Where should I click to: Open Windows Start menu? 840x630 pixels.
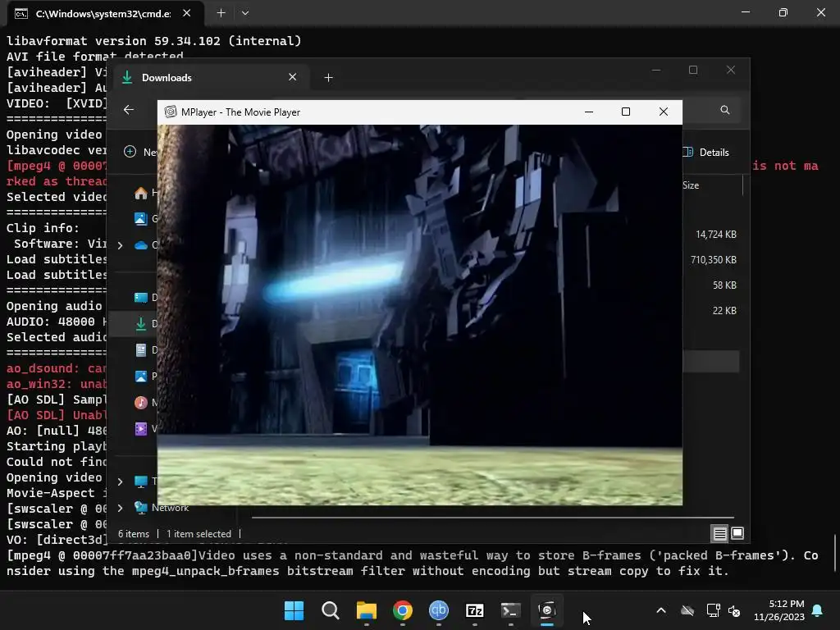[294, 610]
